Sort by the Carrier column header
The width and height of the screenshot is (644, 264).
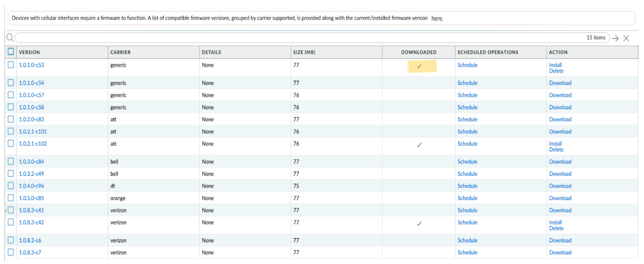(x=120, y=52)
